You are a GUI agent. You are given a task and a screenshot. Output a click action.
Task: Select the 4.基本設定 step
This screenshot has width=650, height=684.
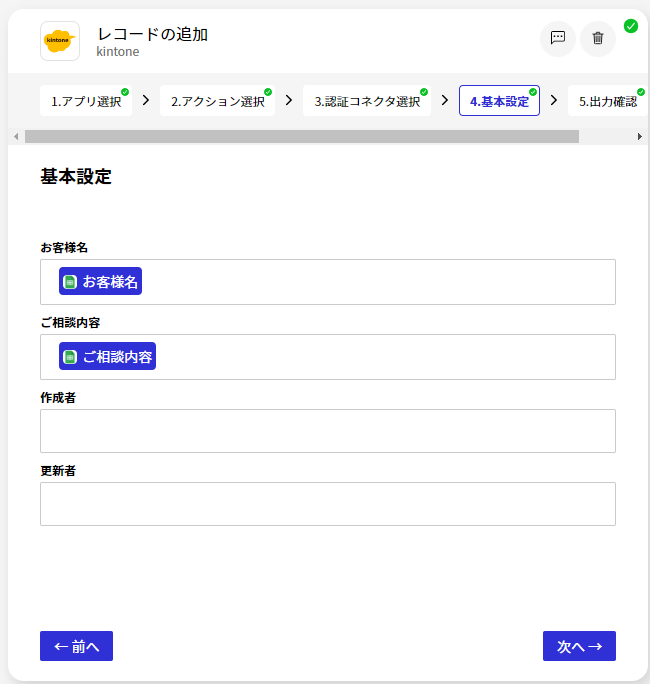click(x=499, y=101)
